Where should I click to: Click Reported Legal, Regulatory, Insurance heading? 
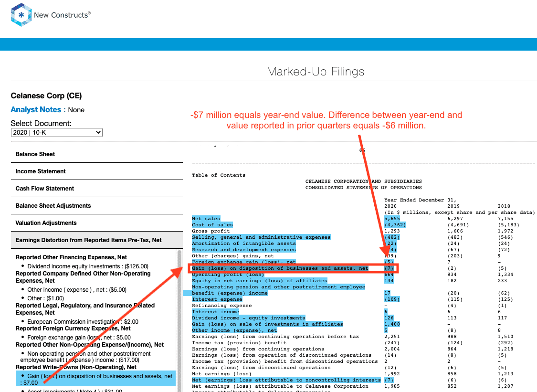pyautogui.click(x=85, y=309)
